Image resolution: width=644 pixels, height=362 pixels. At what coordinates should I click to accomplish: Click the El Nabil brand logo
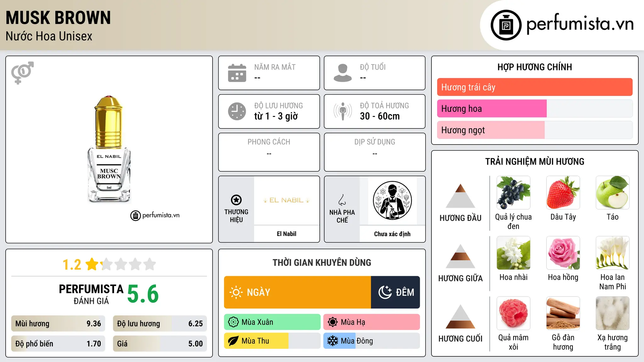point(286,200)
